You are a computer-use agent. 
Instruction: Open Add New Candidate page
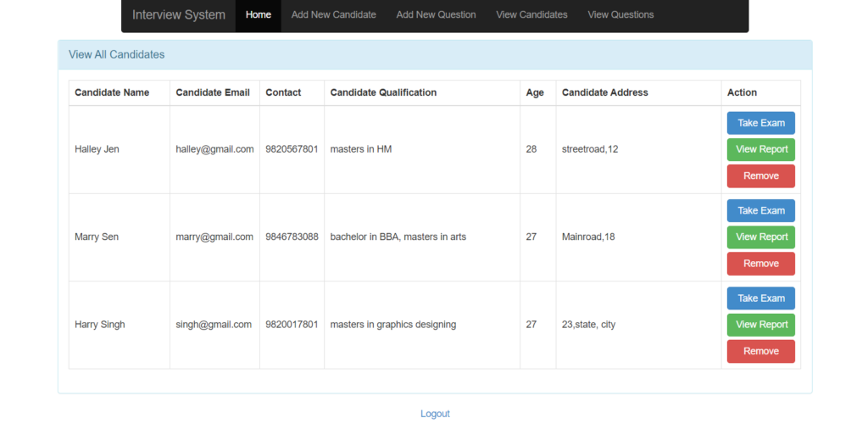tap(334, 15)
